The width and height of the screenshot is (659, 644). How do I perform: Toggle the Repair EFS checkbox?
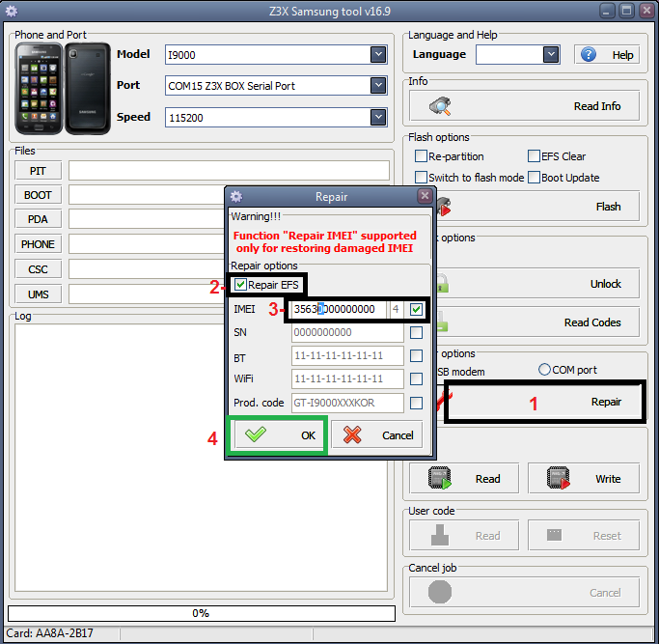[x=240, y=285]
